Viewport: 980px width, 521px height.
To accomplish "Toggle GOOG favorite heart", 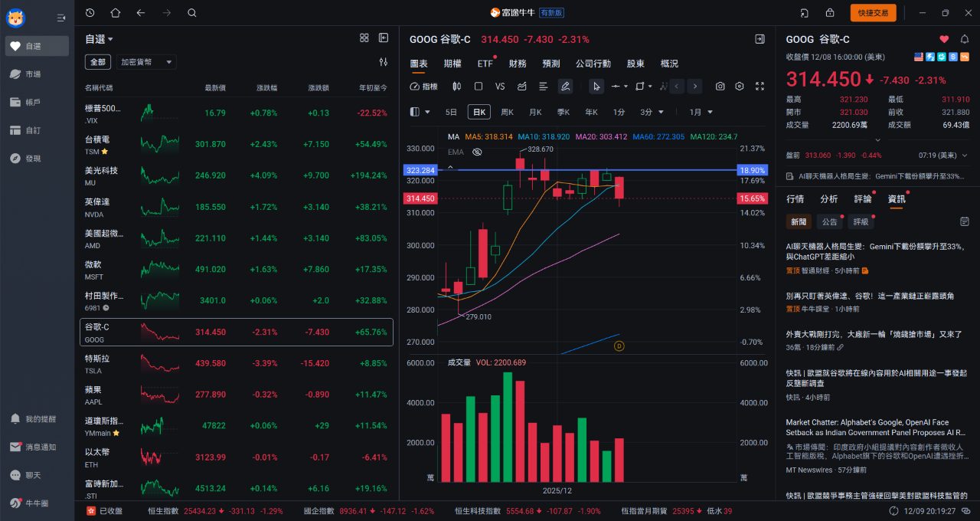I will point(944,39).
